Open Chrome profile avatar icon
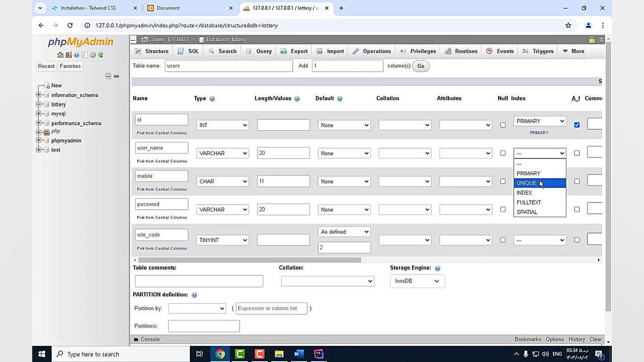The height and width of the screenshot is (362, 644). pyautogui.click(x=588, y=25)
